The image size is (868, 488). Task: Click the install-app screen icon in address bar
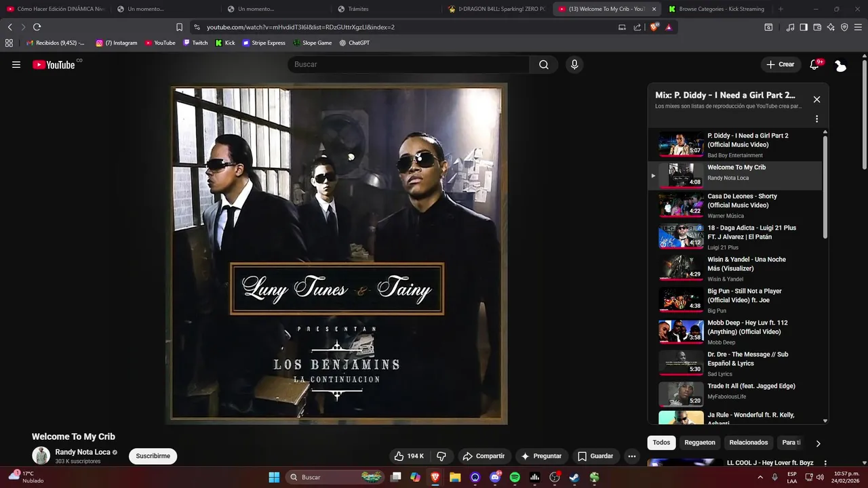tap(622, 27)
